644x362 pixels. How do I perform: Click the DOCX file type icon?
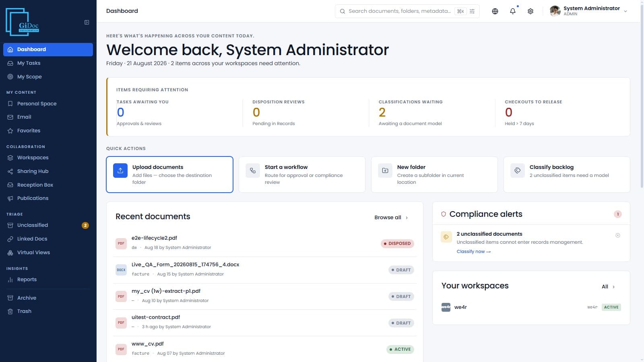pos(121,270)
